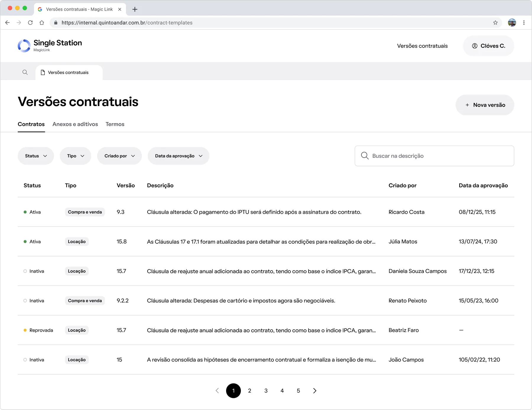Select the Versões contratuais workspace tab
This screenshot has height=410, width=532.
pos(69,73)
